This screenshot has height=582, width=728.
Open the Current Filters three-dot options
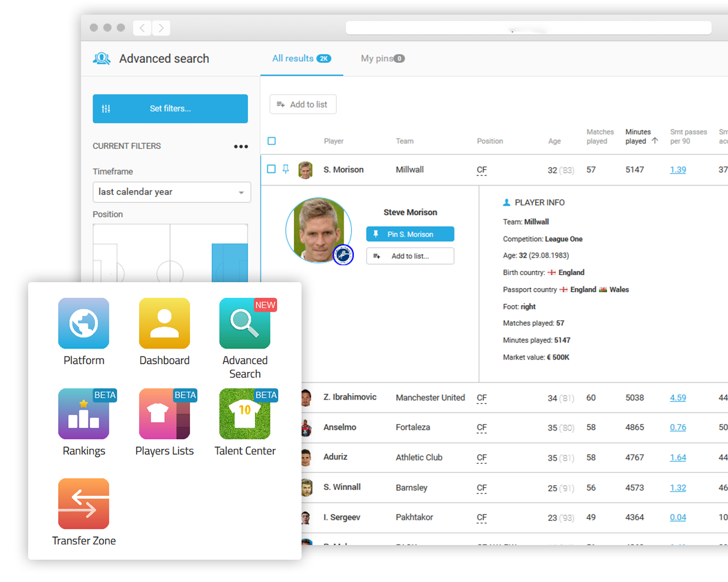pyautogui.click(x=241, y=146)
